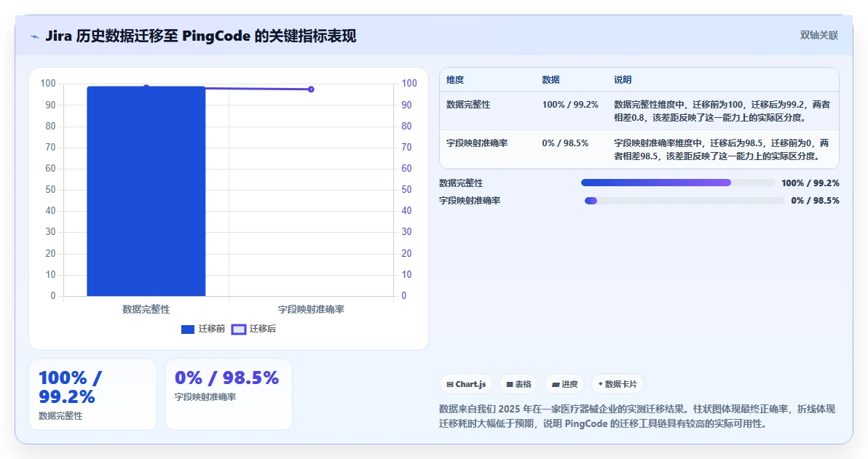Click the 0% / 98.5% progress value label

(815, 201)
